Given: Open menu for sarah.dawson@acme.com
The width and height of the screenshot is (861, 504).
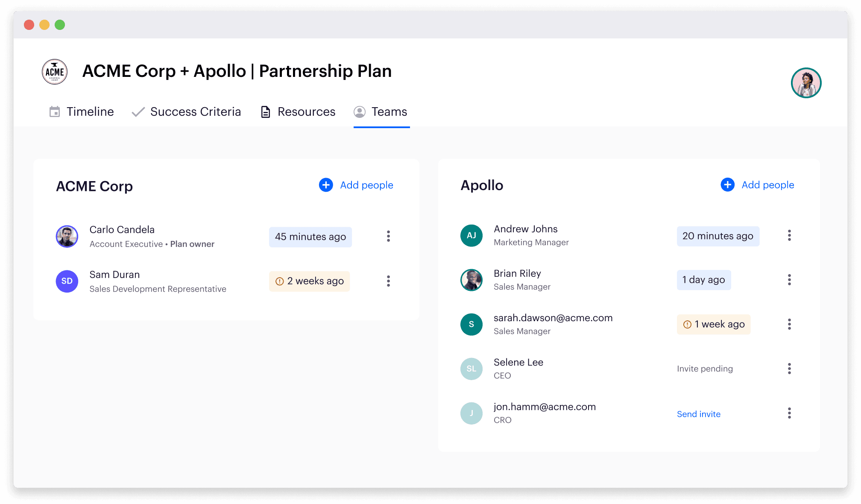Looking at the screenshot, I should tap(790, 324).
